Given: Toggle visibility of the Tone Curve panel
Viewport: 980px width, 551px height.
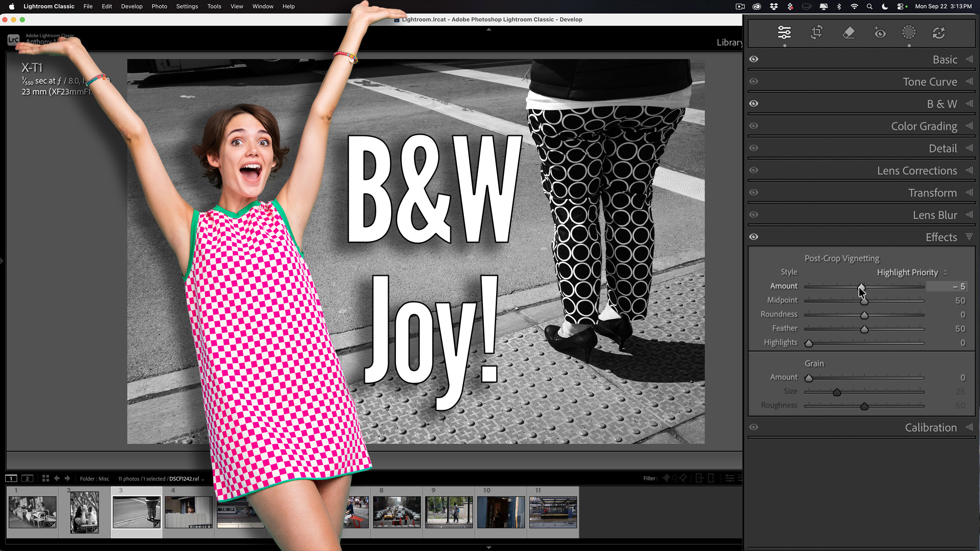Looking at the screenshot, I should pyautogui.click(x=754, y=81).
